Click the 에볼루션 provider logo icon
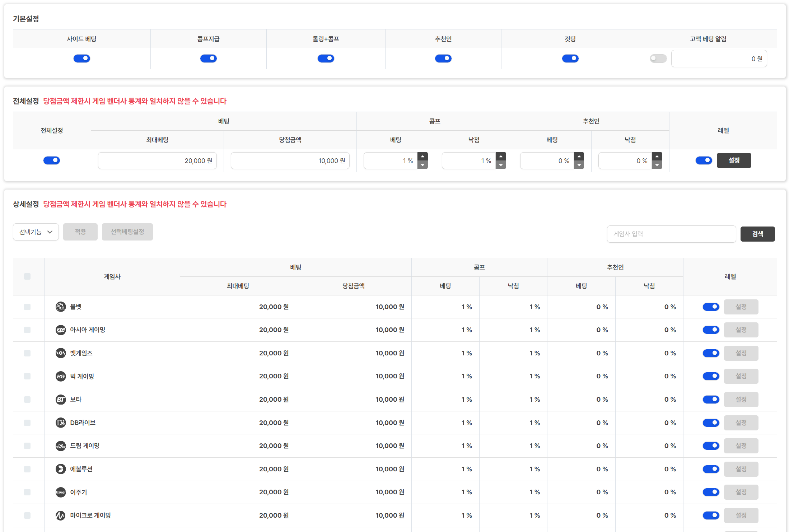Screen dimensions: 789x532 point(61,469)
